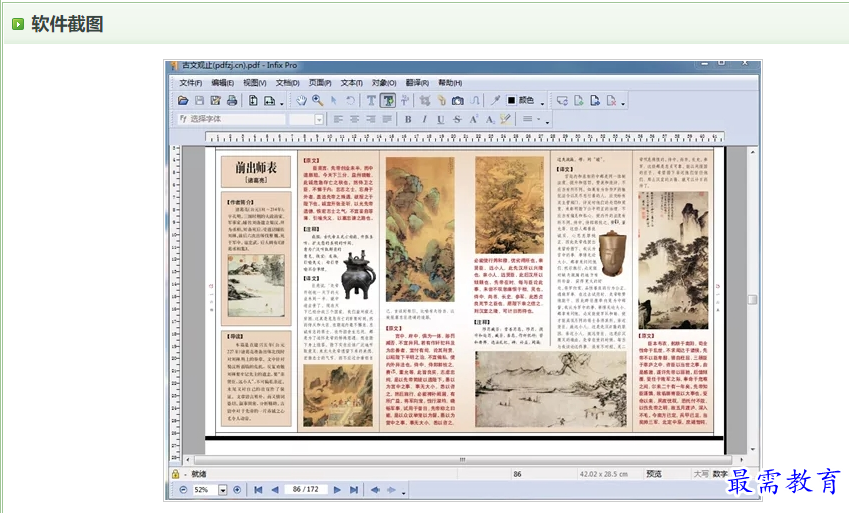This screenshot has height=513, width=849.
Task: Select the magnifier Zoom tool
Action: [x=318, y=101]
